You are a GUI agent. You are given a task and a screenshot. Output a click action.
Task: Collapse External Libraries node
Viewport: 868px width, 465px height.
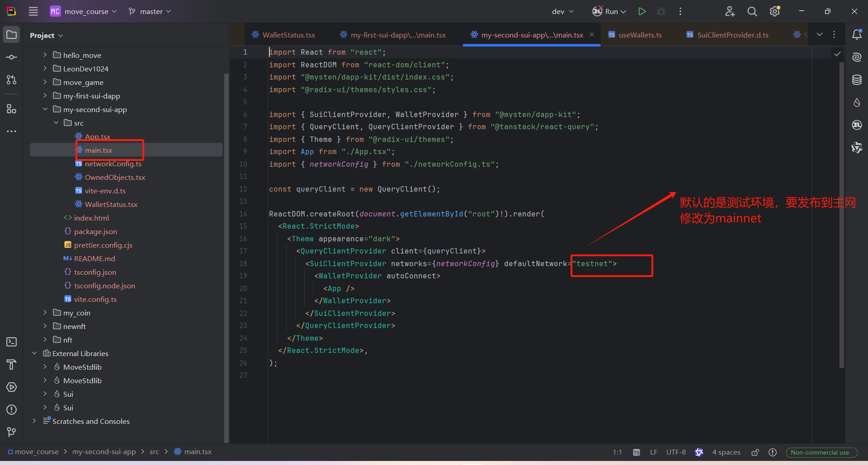(34, 353)
